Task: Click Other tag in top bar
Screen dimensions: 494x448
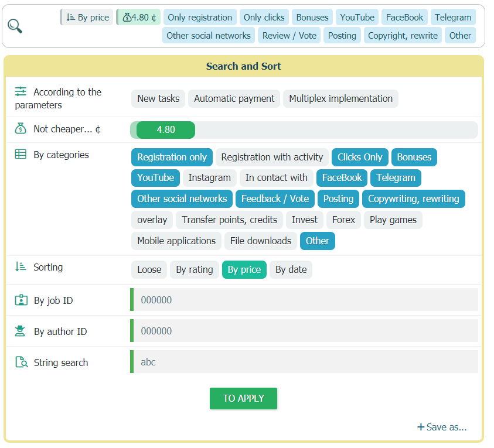Action: (x=460, y=35)
